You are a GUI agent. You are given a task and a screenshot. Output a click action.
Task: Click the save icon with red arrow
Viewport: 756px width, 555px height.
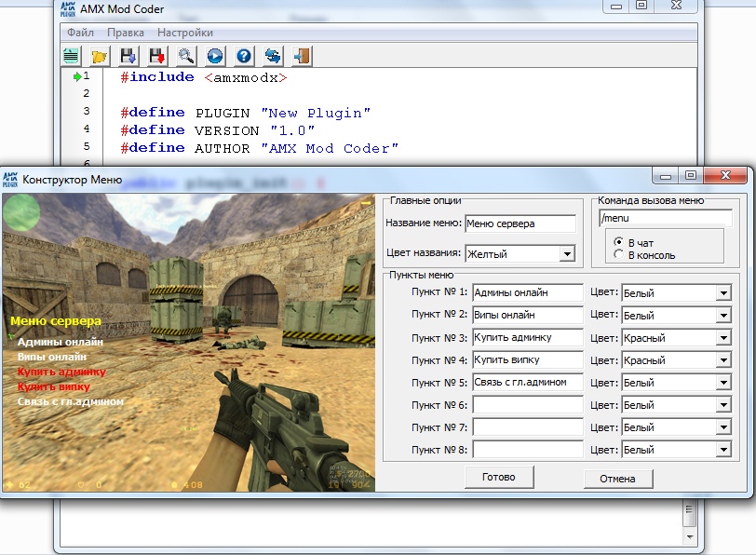[157, 56]
